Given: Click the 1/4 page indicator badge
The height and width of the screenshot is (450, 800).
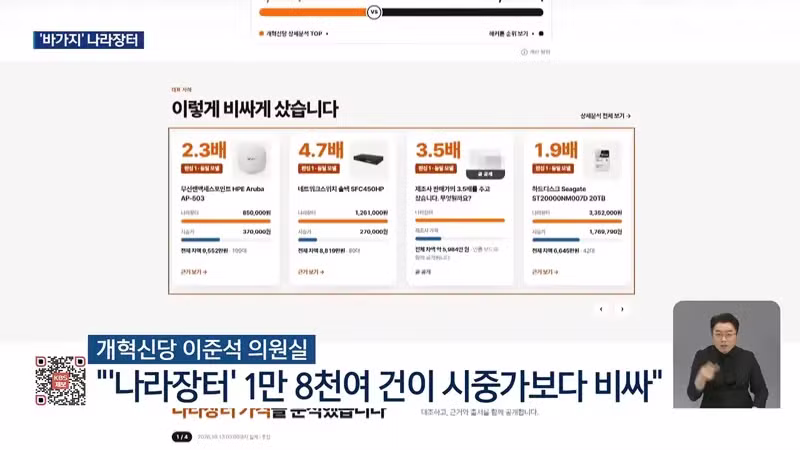Looking at the screenshot, I should pos(182,437).
